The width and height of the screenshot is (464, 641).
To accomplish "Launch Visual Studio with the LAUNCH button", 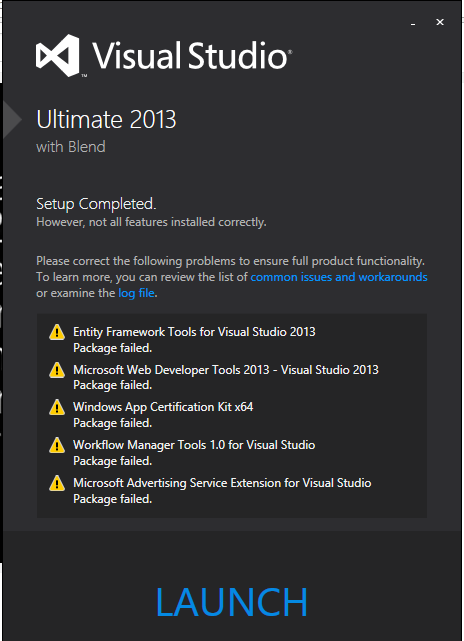I will point(232,602).
